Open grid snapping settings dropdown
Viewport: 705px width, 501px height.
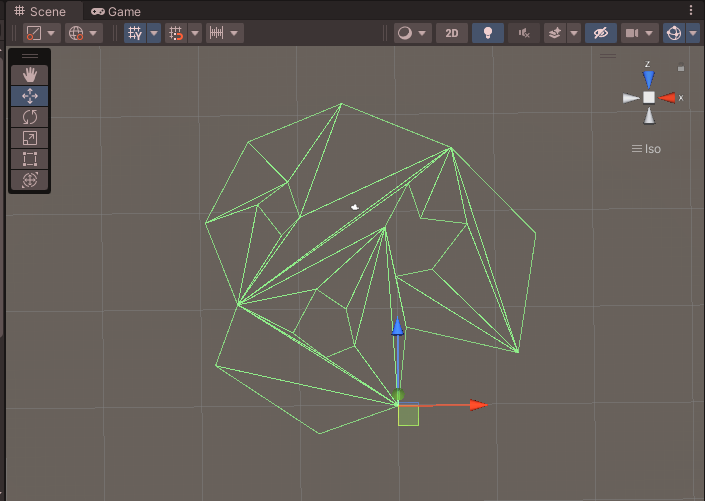tap(195, 33)
